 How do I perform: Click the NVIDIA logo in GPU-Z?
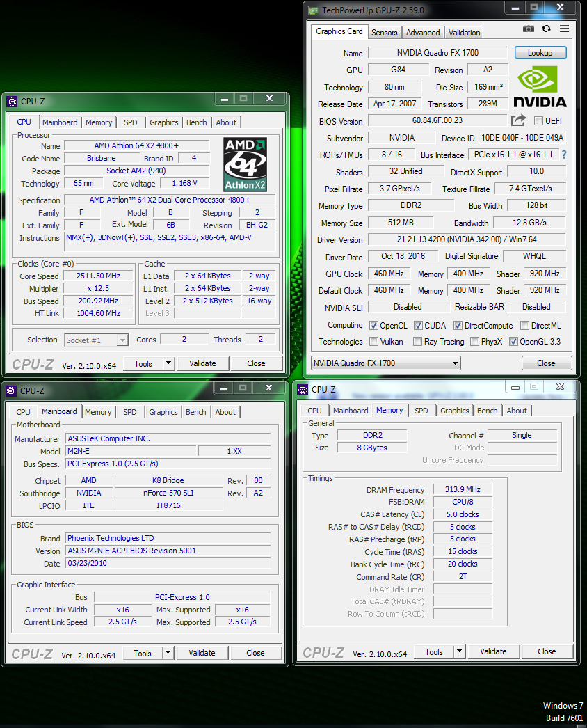click(x=540, y=86)
